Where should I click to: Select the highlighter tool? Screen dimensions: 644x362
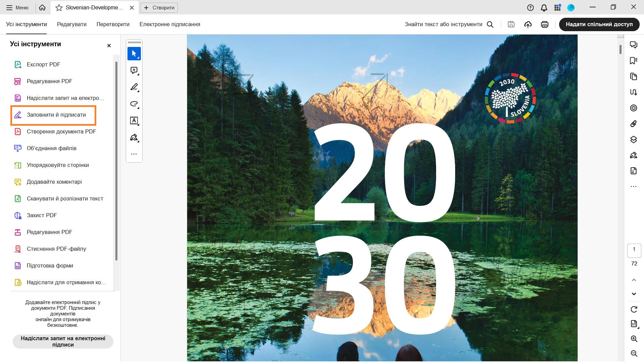point(134,87)
